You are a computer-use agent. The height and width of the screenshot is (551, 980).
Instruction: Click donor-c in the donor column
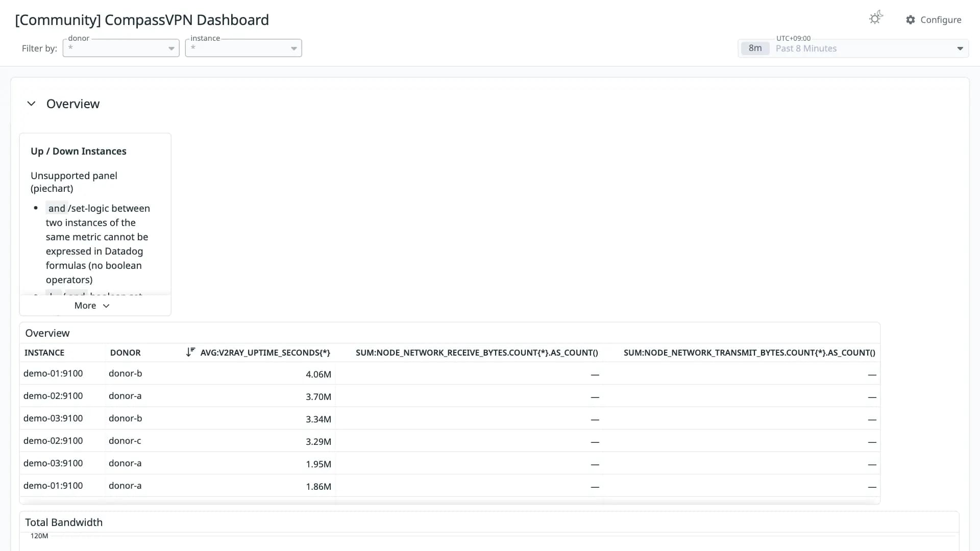125,440
